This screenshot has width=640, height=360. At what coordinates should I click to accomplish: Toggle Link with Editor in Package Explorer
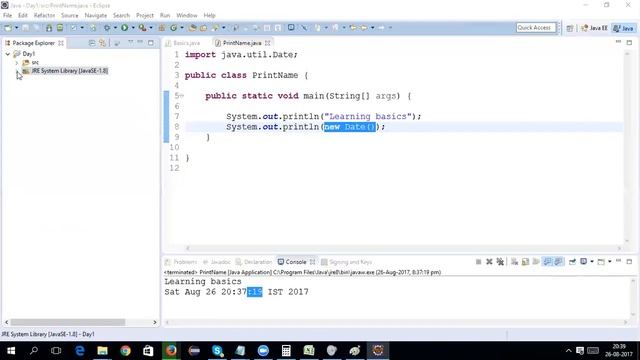coord(103,43)
